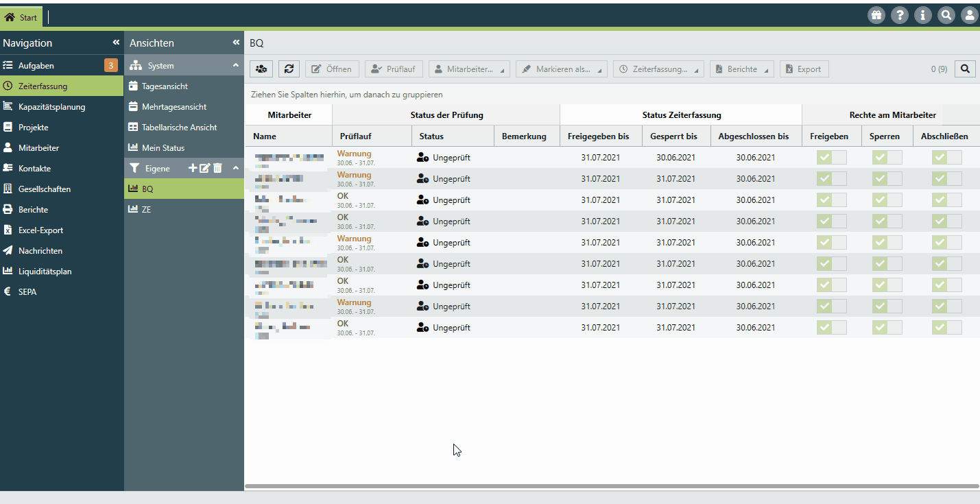Toggle Abschließen switch in last row
Image resolution: width=980 pixels, height=504 pixels.
click(x=946, y=328)
